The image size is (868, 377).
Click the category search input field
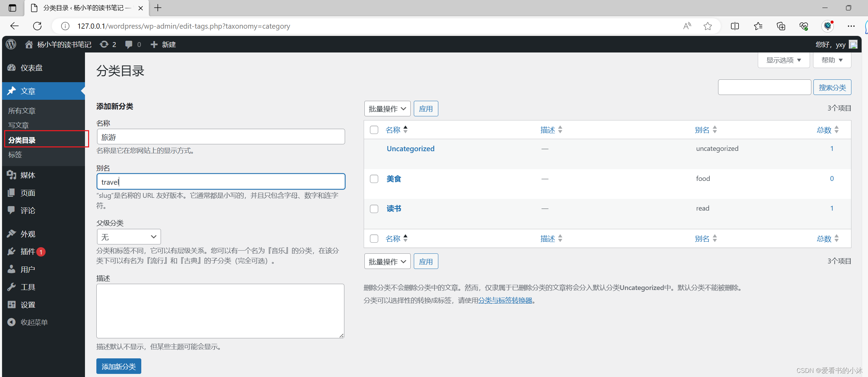[764, 87]
